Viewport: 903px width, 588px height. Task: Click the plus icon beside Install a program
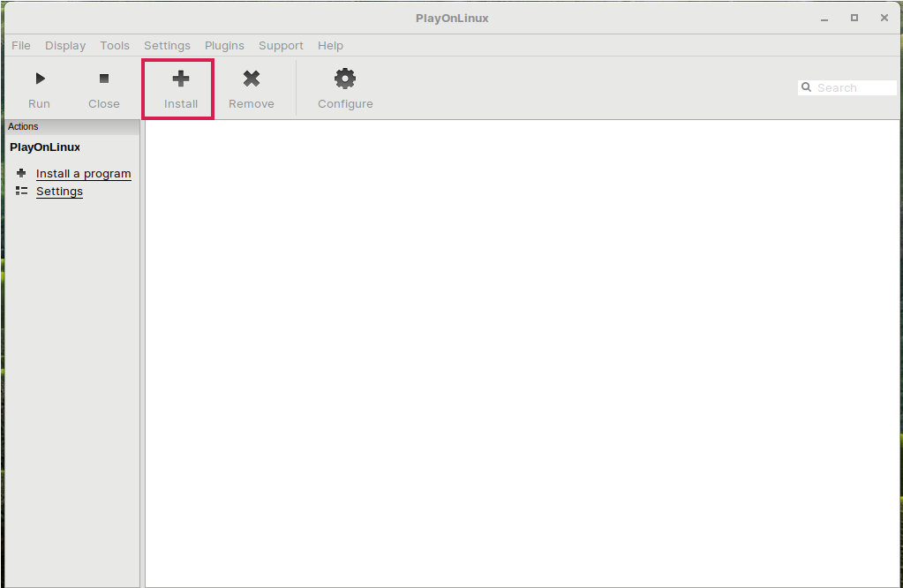21,173
